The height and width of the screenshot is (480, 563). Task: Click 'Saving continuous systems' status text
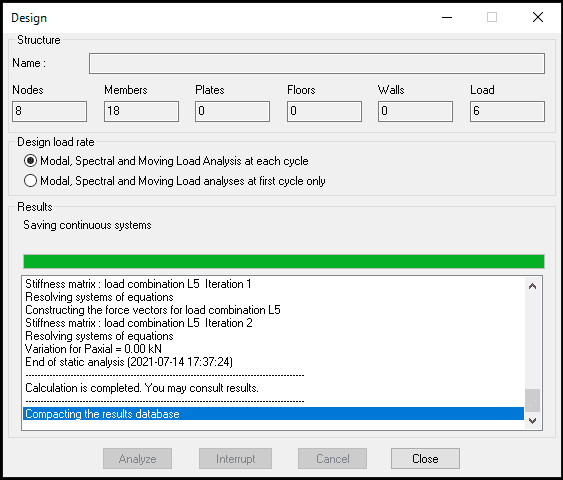point(87,225)
